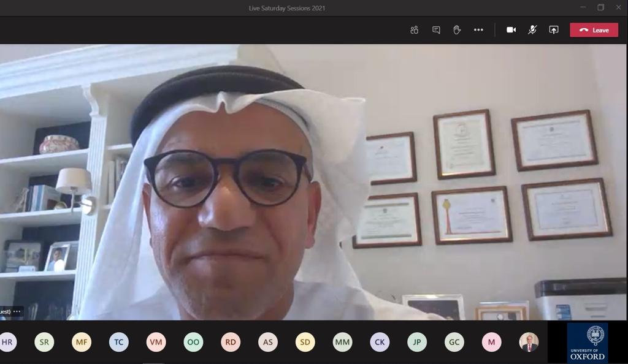Open options next to the Guest name label
The width and height of the screenshot is (628, 364).
17,311
